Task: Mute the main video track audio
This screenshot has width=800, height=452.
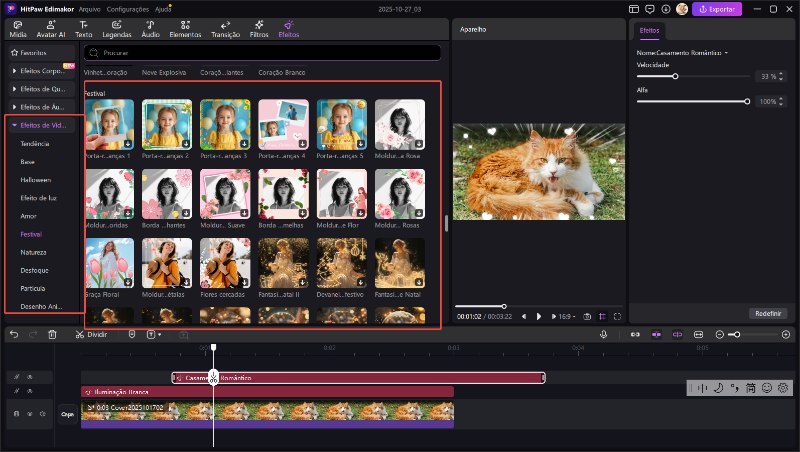Action: point(43,414)
